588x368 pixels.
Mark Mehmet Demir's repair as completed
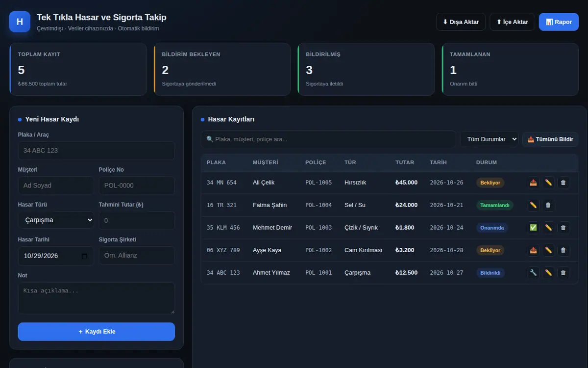[x=533, y=228]
